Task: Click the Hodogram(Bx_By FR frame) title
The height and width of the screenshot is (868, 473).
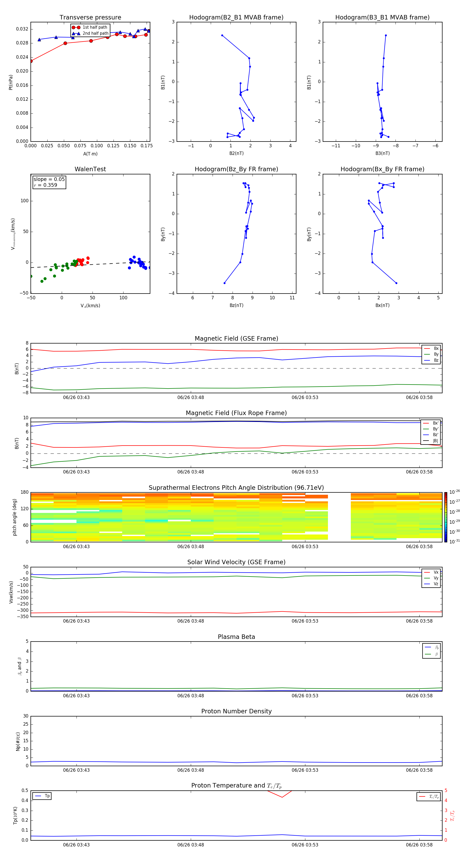Action: [x=382, y=169]
